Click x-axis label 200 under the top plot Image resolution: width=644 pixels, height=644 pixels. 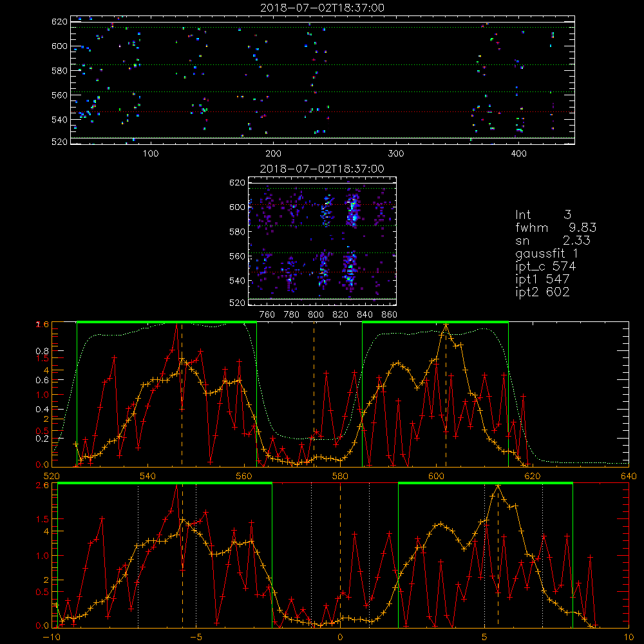point(273,154)
